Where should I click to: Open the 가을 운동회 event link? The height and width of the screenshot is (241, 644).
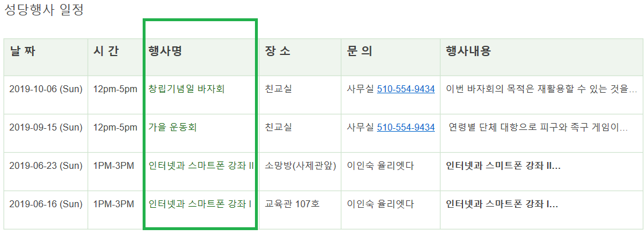pyautogui.click(x=173, y=128)
